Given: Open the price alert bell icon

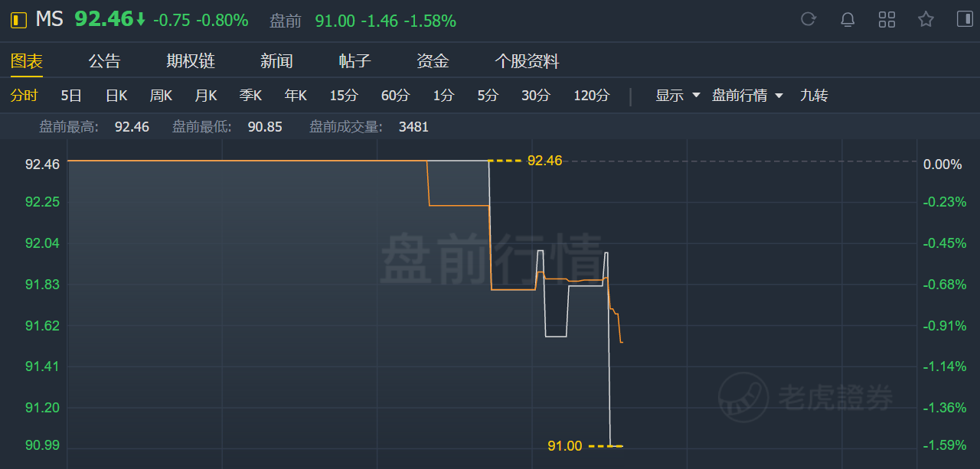Looking at the screenshot, I should pos(848,19).
